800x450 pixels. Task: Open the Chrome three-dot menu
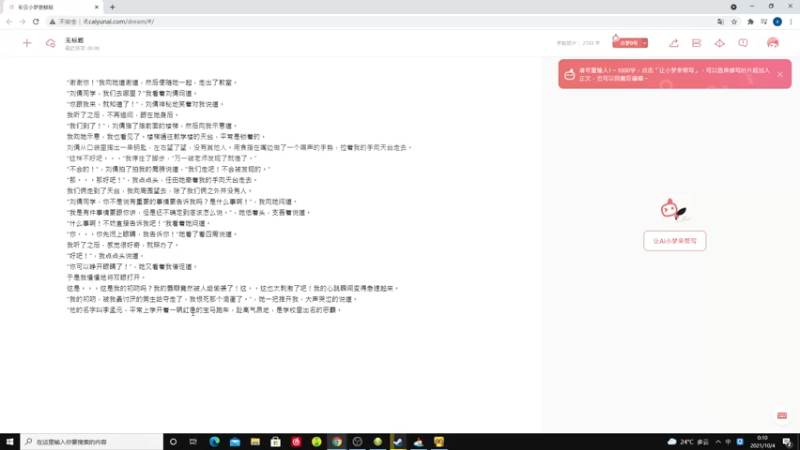coord(791,21)
